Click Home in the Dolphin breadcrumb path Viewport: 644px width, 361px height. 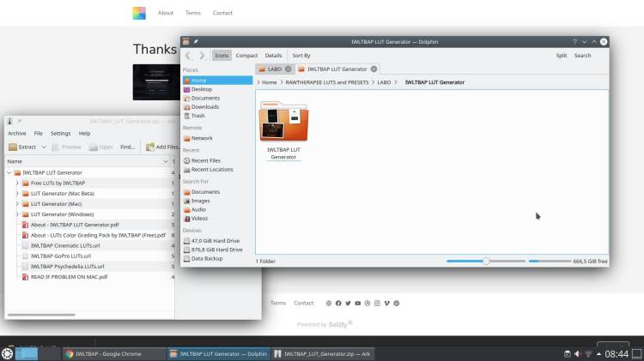(x=269, y=82)
